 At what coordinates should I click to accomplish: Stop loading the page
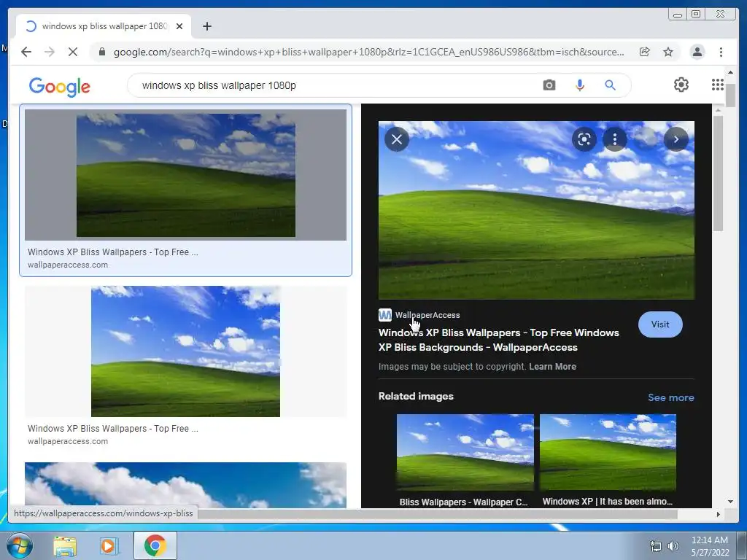tap(72, 52)
